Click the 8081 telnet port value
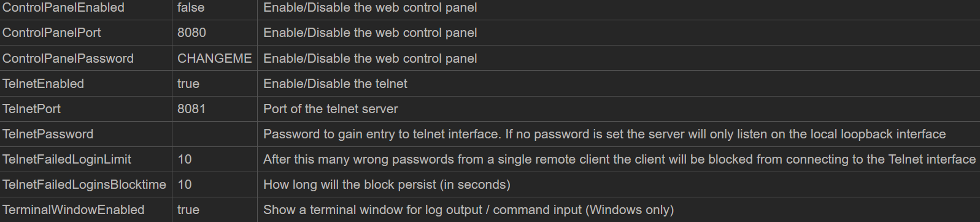The image size is (980, 222). (x=191, y=109)
